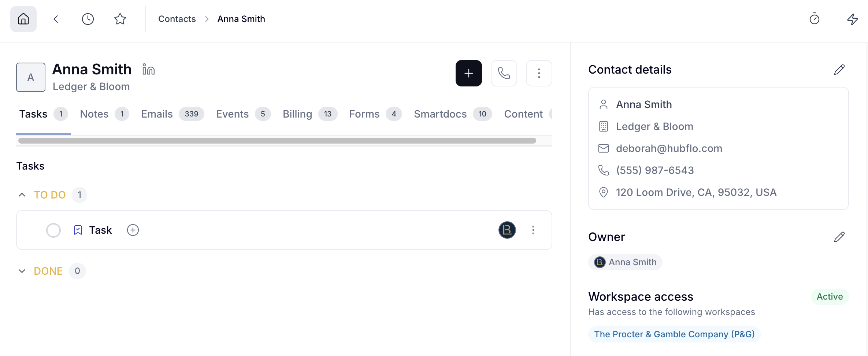Click the horizontal tabs scrollbar
This screenshot has height=356, width=868.
277,141
